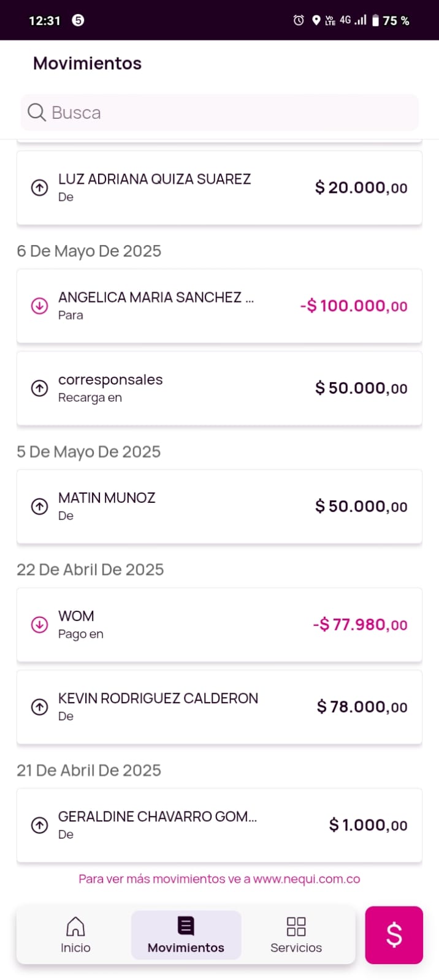Image resolution: width=439 pixels, height=980 pixels.
Task: Tap the arrow icon for Kevin Rodriguez Calderon
Action: point(40,706)
